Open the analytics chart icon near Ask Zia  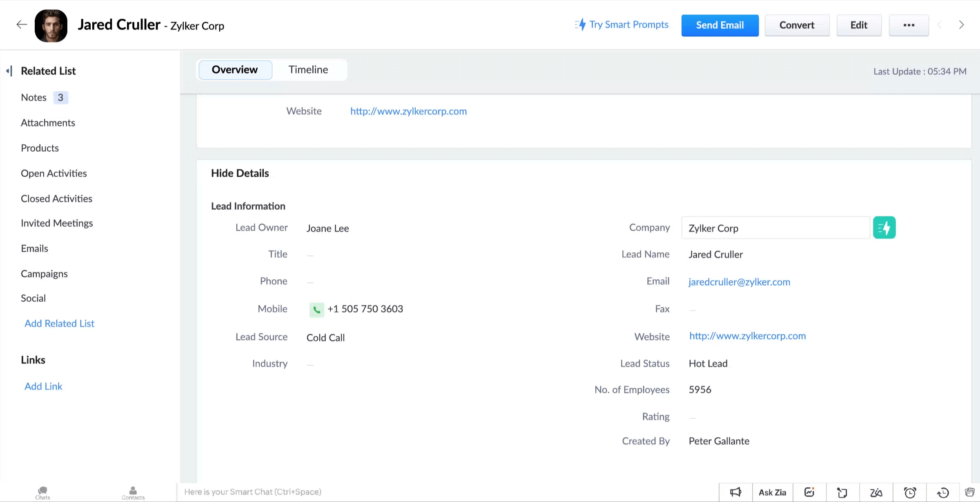(x=809, y=492)
